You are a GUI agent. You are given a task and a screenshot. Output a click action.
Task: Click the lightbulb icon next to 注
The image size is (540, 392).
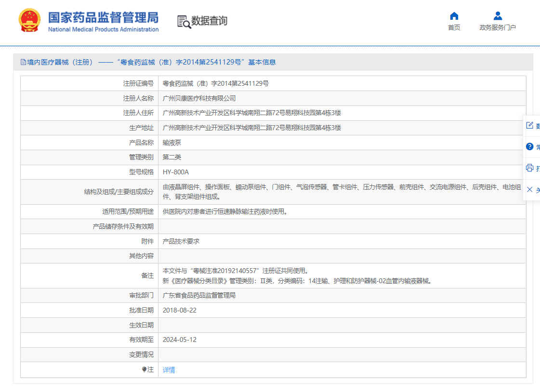tap(144, 370)
